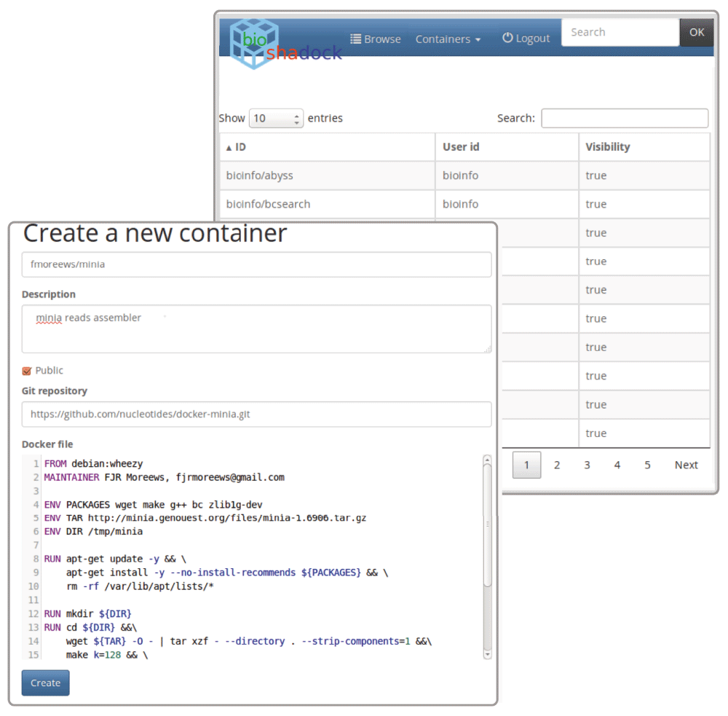Click the Logout power link
Image resolution: width=728 pixels, height=716 pixels.
[x=526, y=39]
